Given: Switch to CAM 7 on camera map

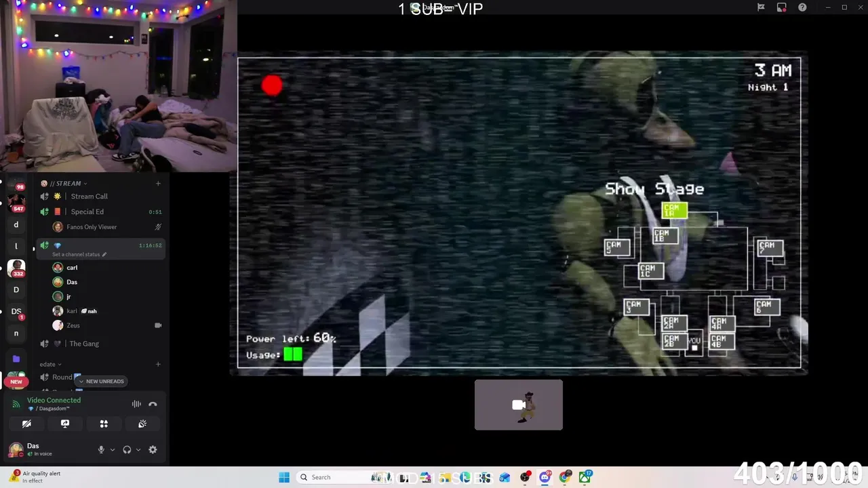Looking at the screenshot, I should pos(770,248).
